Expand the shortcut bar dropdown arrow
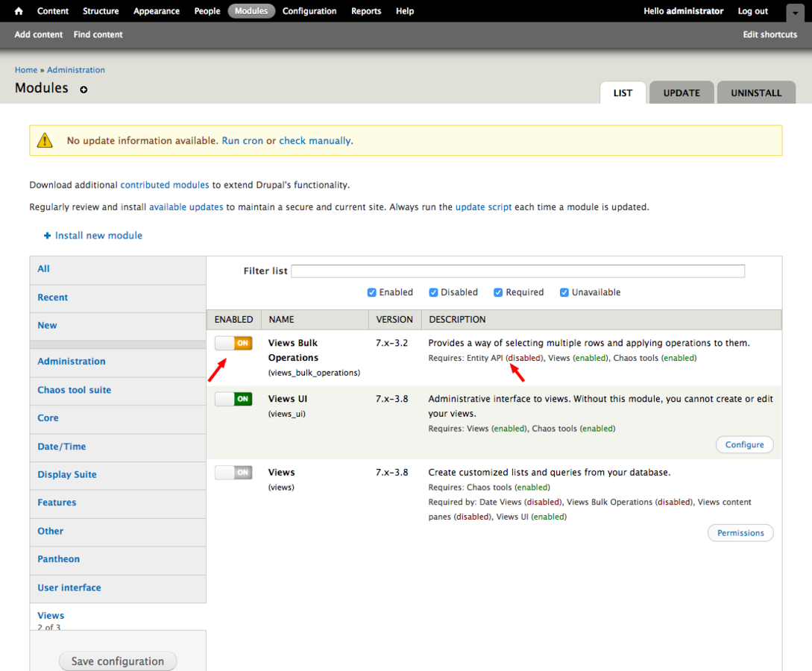This screenshot has width=812, height=671. pyautogui.click(x=795, y=13)
